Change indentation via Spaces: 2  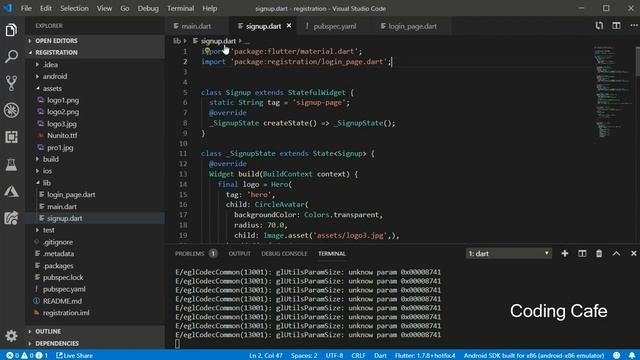coord(304,356)
